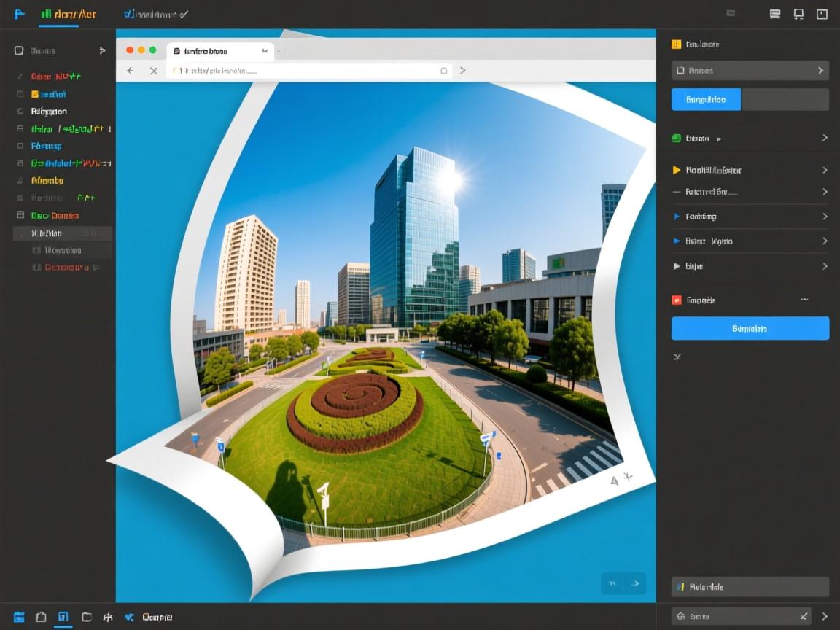
Task: Click the X stop-loading icon beside the address bar
Action: [x=153, y=71]
